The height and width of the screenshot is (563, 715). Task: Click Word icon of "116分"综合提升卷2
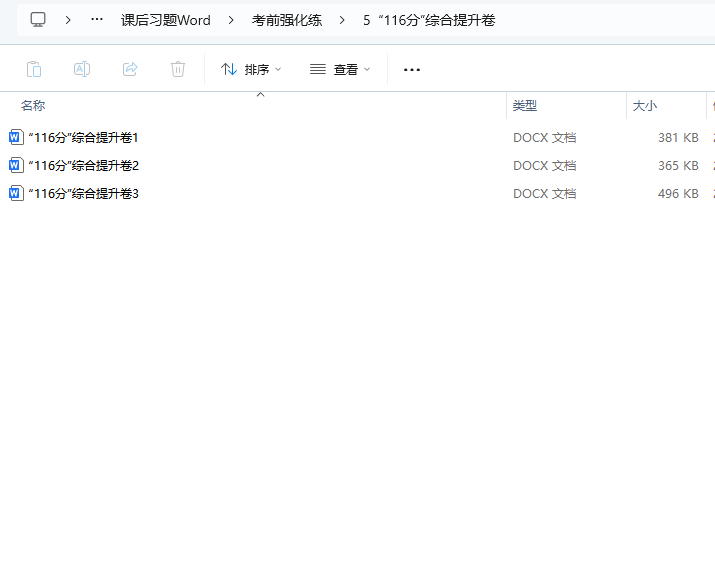click(16, 165)
